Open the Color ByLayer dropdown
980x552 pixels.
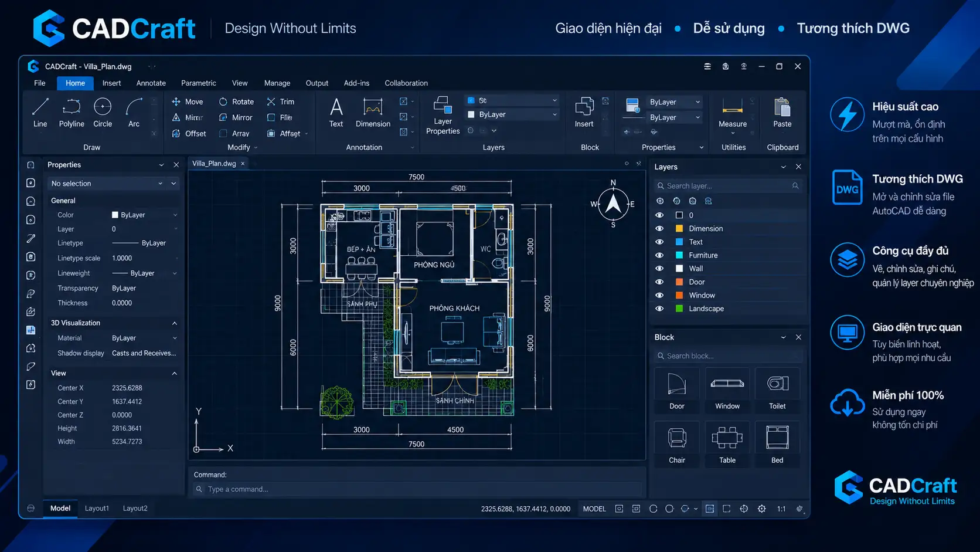[x=145, y=215]
